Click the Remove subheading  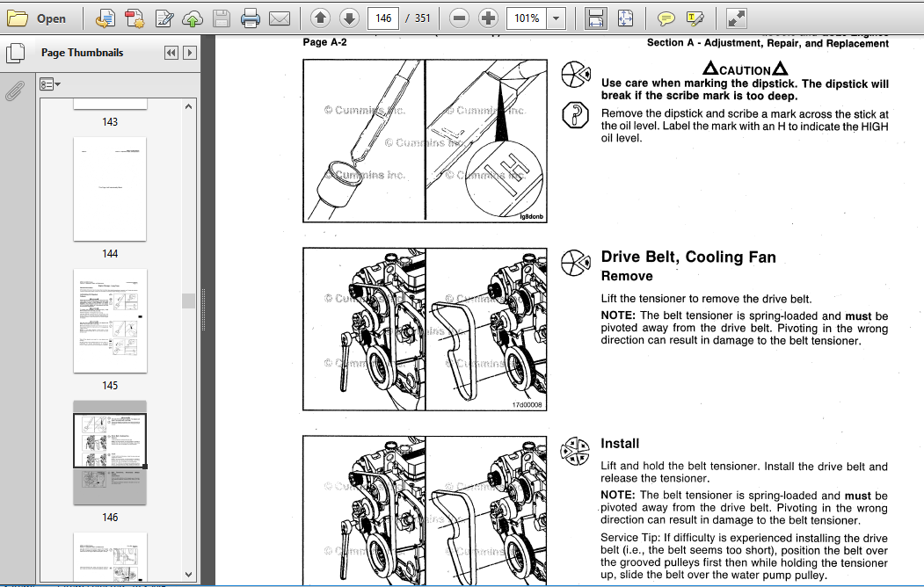[x=627, y=276]
